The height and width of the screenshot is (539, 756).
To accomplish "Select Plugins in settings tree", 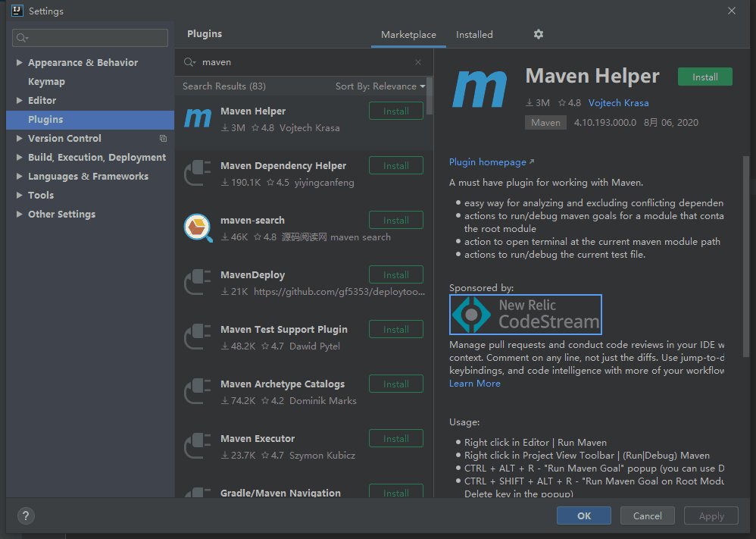I will [x=90, y=120].
